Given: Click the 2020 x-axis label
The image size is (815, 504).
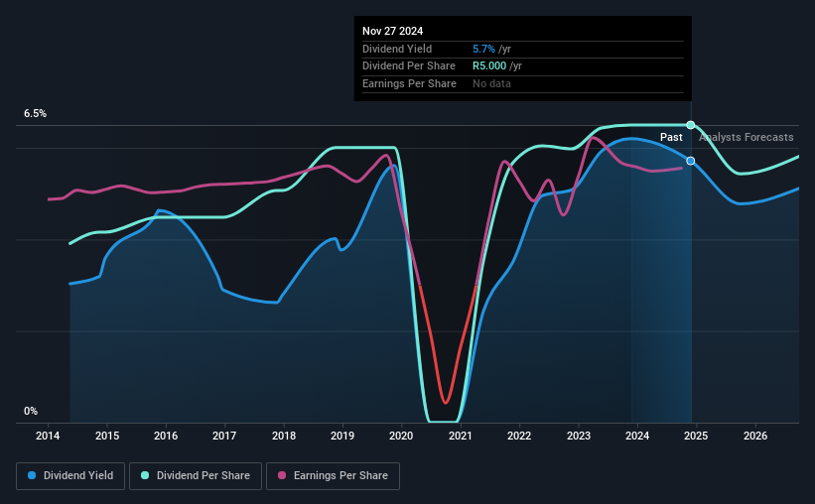Looking at the screenshot, I should [x=401, y=436].
